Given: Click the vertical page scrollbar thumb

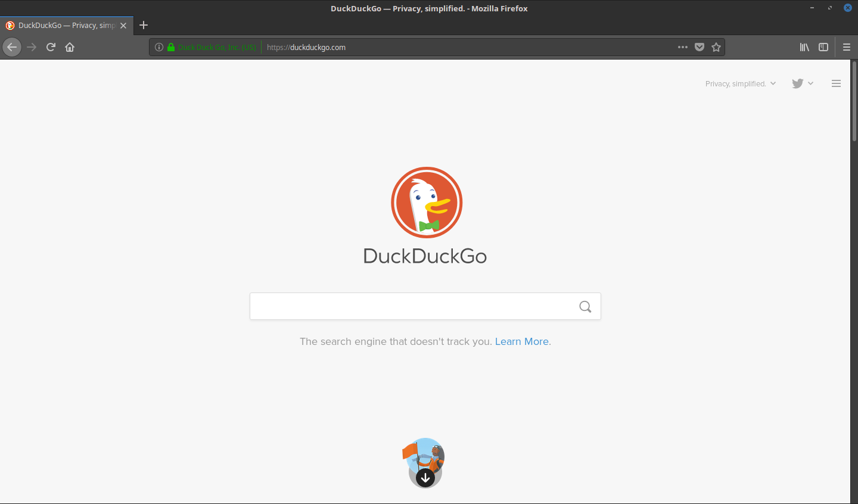Looking at the screenshot, I should [854, 101].
